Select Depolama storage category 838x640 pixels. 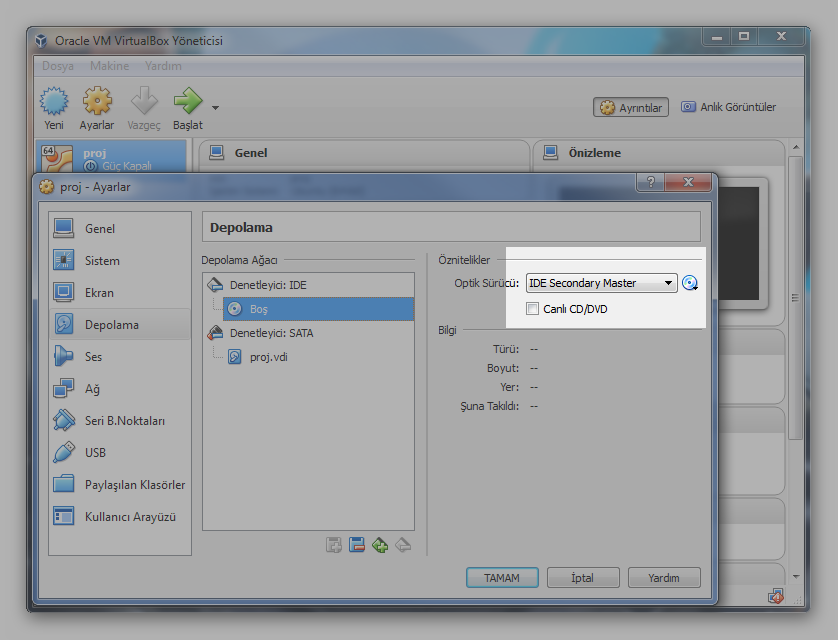[120, 325]
